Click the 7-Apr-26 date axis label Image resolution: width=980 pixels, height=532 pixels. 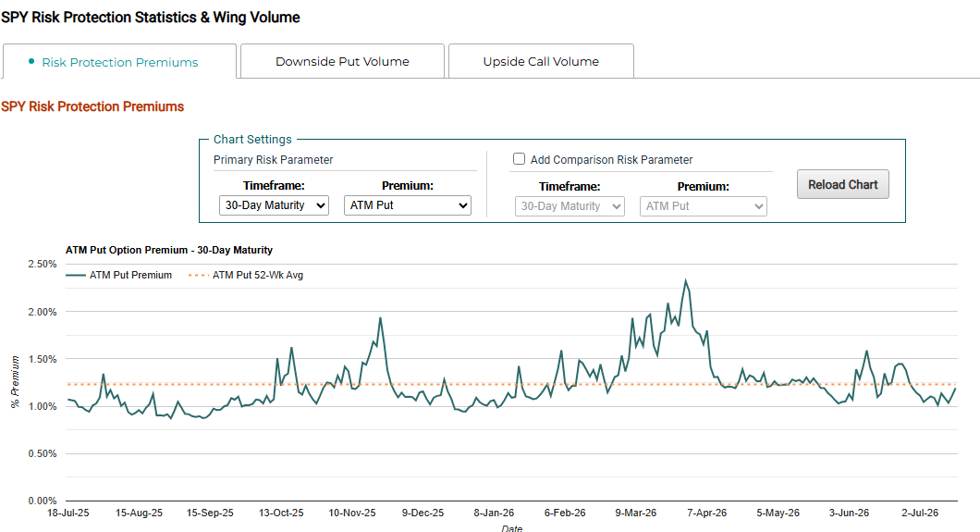coord(707,513)
